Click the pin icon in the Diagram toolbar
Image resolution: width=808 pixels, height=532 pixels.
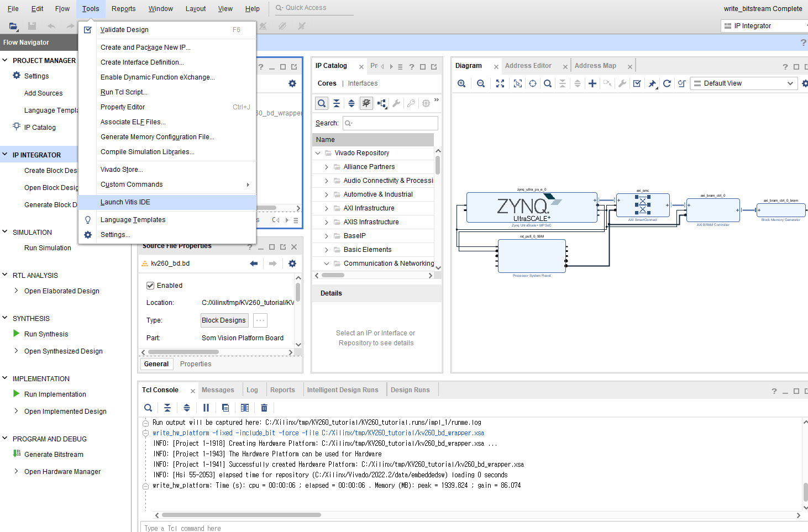tap(652, 83)
